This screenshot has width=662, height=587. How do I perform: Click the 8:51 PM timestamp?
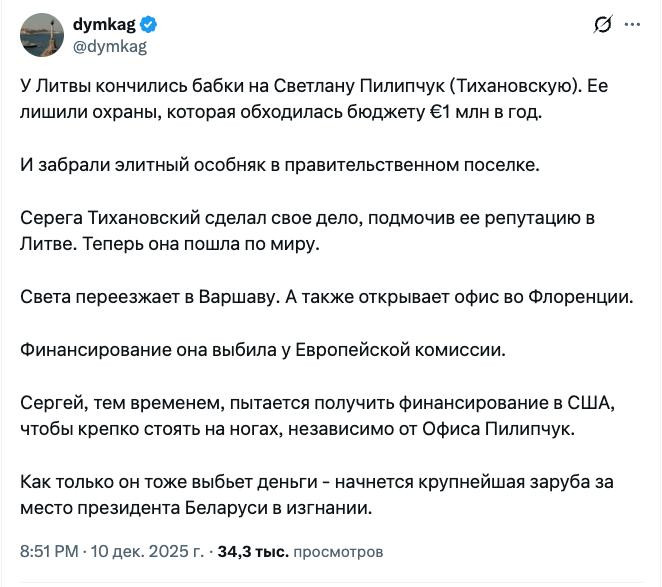point(50,551)
